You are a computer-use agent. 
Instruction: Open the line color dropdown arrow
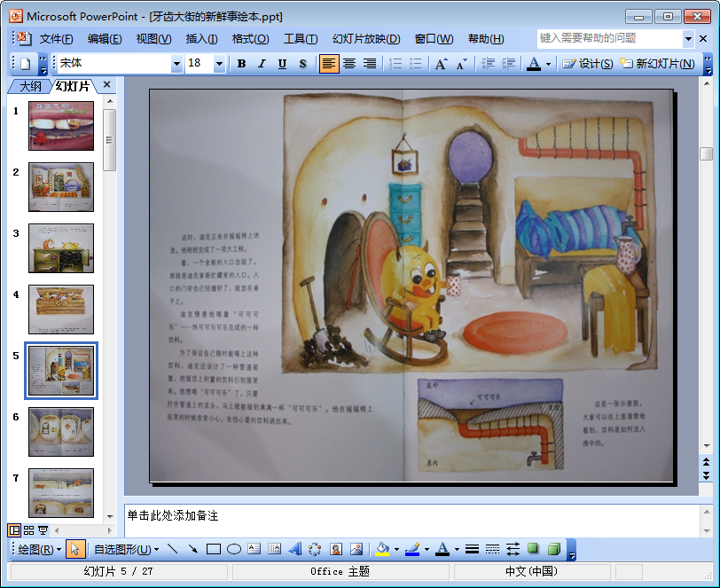click(427, 549)
